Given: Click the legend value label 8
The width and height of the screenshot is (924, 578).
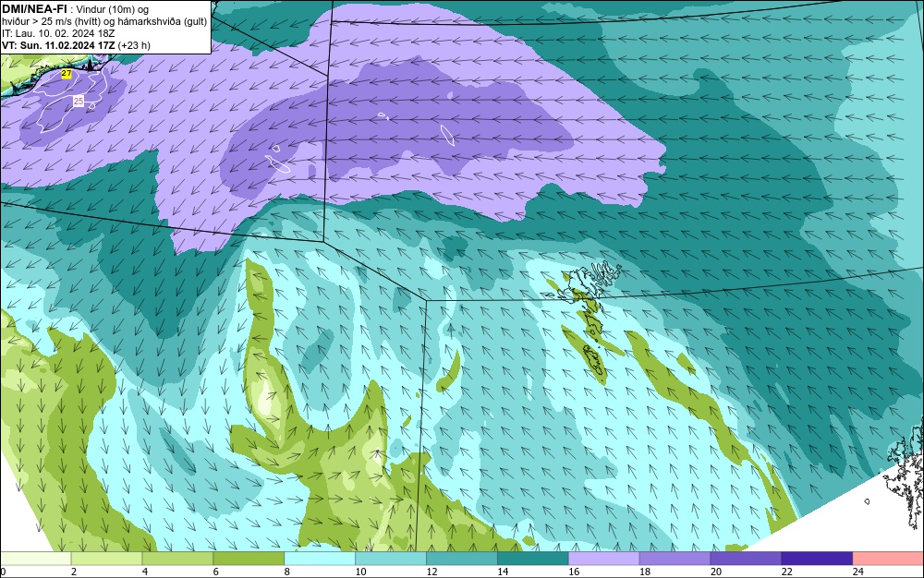Looking at the screenshot, I should pos(287,572).
